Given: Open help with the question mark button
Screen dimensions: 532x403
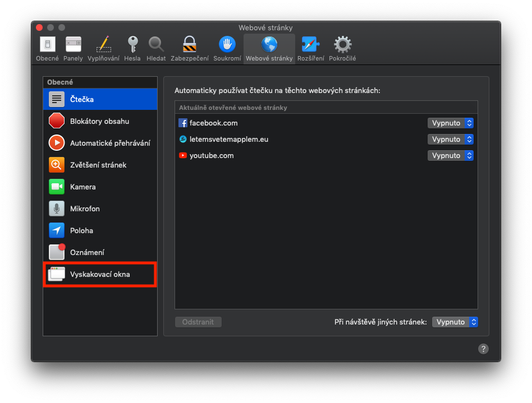Looking at the screenshot, I should (x=483, y=349).
